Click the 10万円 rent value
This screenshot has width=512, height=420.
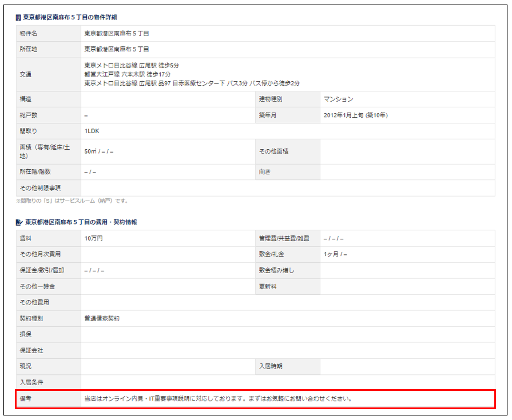[x=93, y=238]
